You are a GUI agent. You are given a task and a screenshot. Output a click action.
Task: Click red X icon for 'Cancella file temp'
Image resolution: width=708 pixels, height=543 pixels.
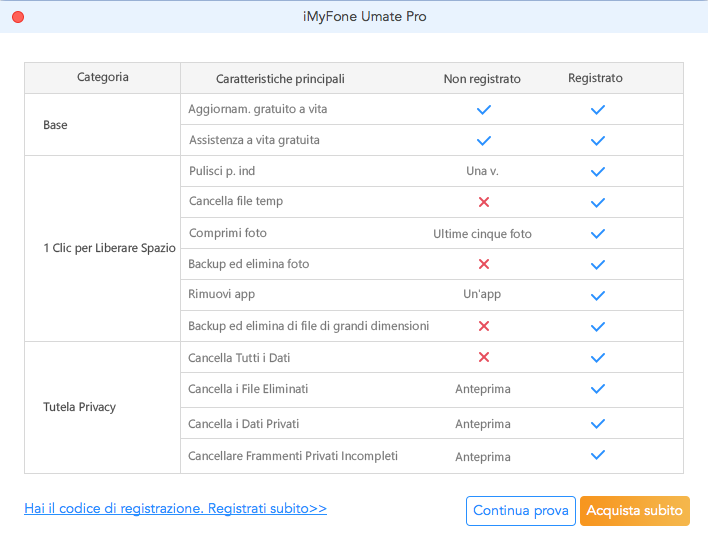483,202
